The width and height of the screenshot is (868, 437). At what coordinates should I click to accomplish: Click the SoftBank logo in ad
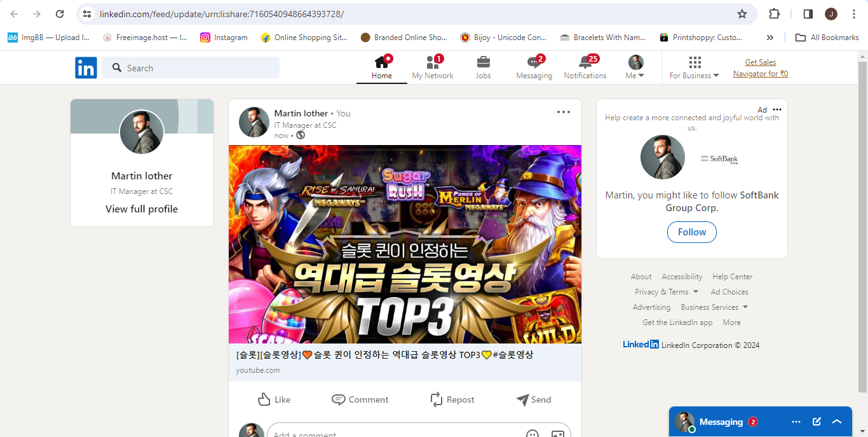pyautogui.click(x=720, y=158)
